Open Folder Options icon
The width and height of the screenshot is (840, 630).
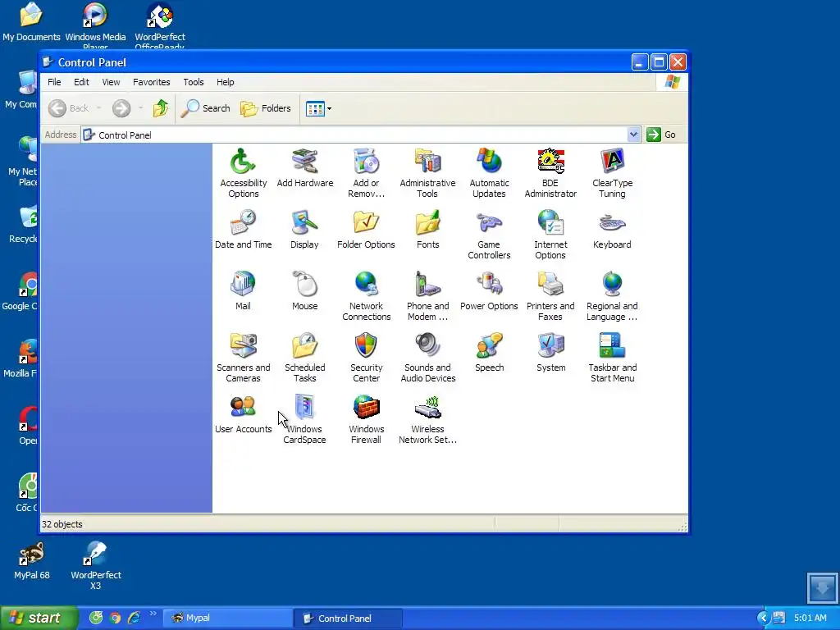[367, 230]
